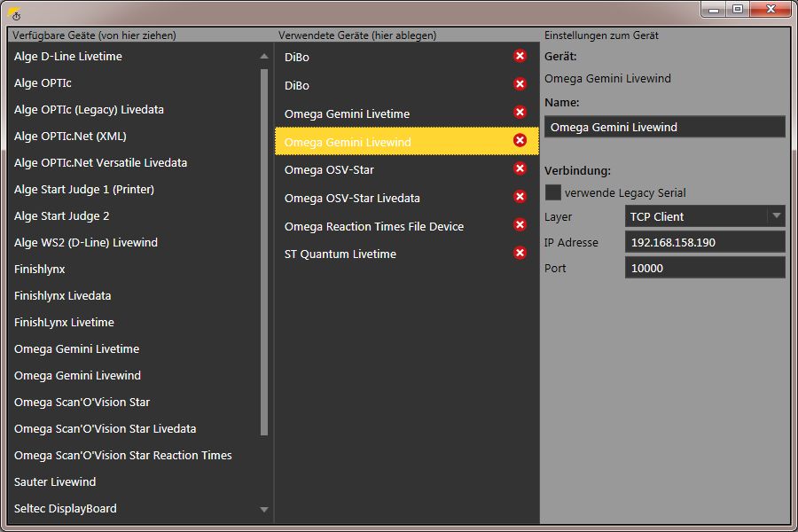Select Finishlynx Livedata entry

(63, 296)
